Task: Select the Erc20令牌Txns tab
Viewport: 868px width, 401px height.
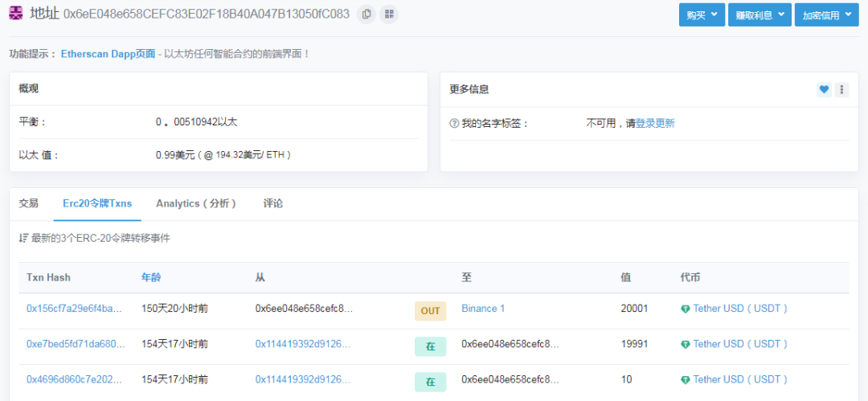Action: [97, 203]
